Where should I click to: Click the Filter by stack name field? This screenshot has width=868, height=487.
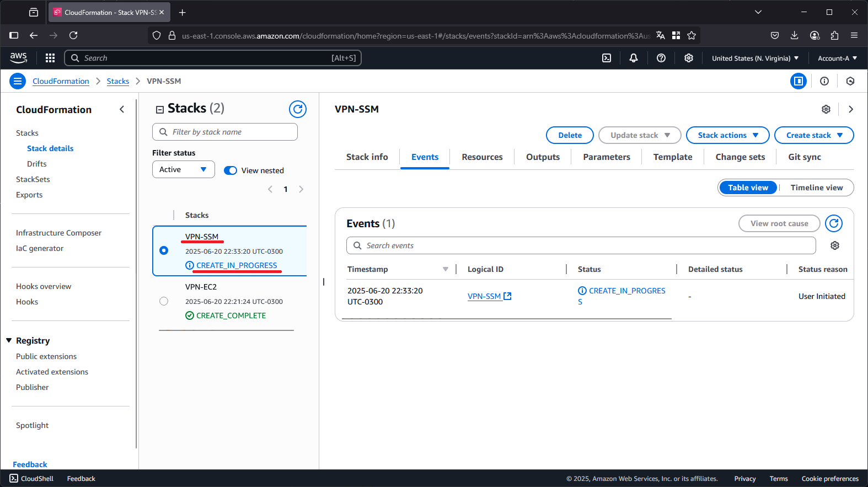(225, 132)
